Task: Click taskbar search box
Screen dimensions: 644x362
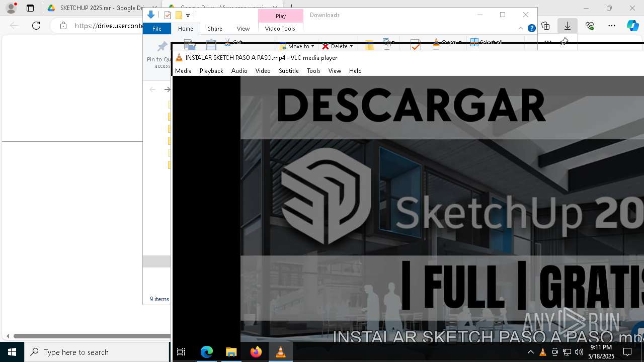Action: [97, 352]
